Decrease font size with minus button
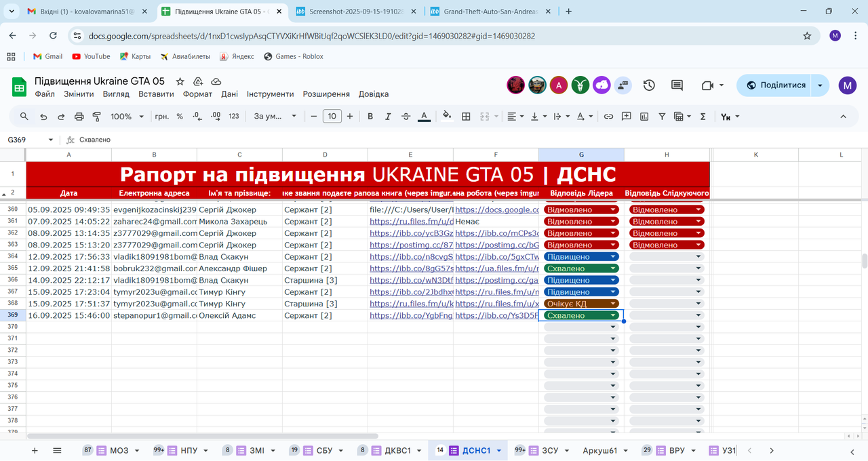 point(314,117)
